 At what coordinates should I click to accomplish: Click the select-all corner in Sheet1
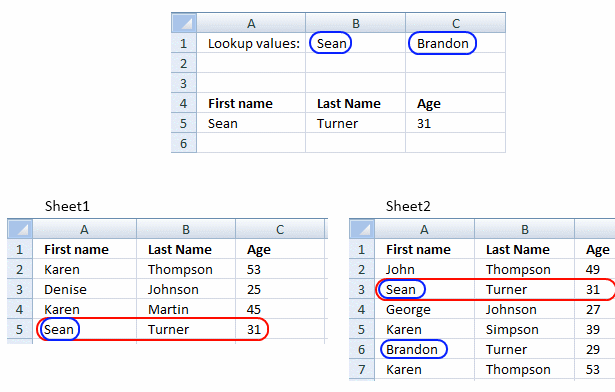coord(20,229)
